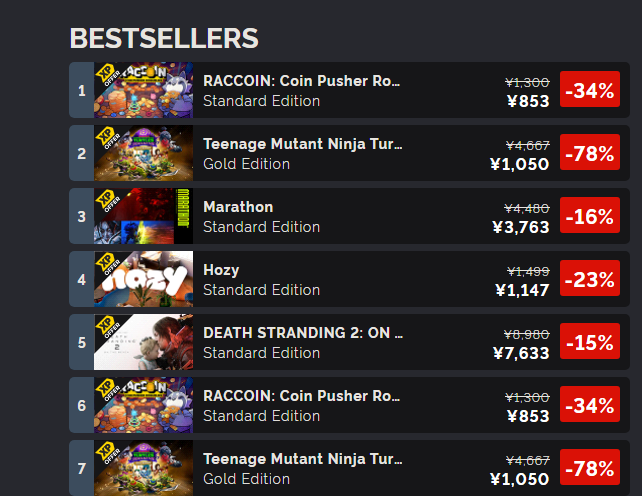
Task: Click the -16% discount badge for Marathon
Action: (590, 217)
